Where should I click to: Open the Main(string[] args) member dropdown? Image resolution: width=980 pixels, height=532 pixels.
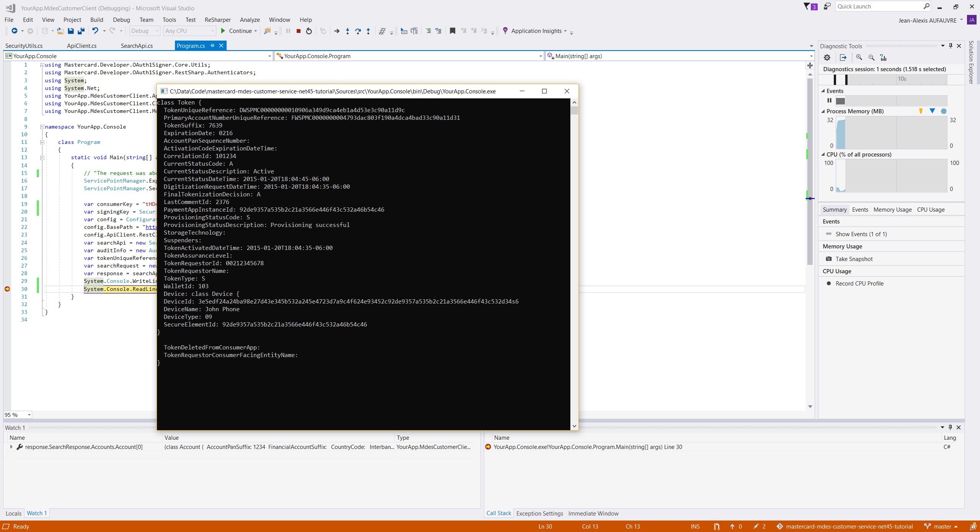[680, 56]
